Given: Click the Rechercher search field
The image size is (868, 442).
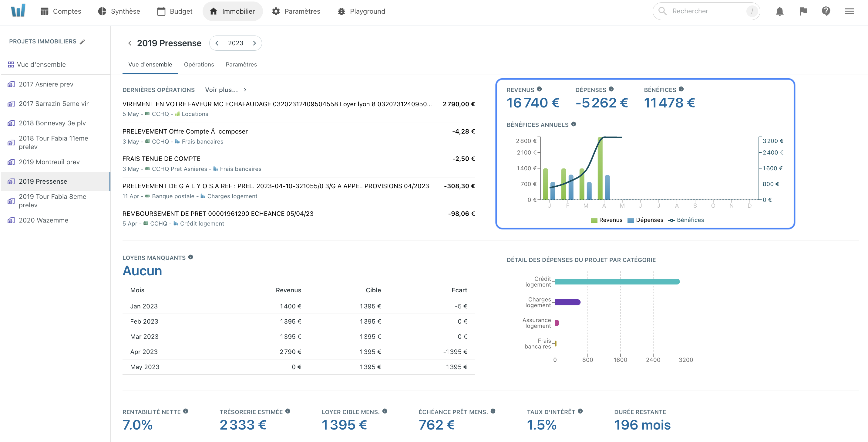Looking at the screenshot, I should pyautogui.click(x=706, y=11).
